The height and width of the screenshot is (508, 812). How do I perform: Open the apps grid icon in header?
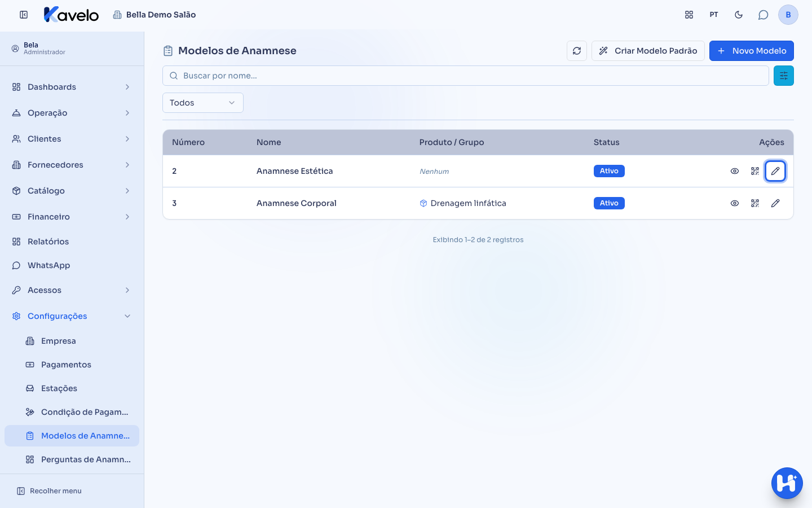point(689,15)
